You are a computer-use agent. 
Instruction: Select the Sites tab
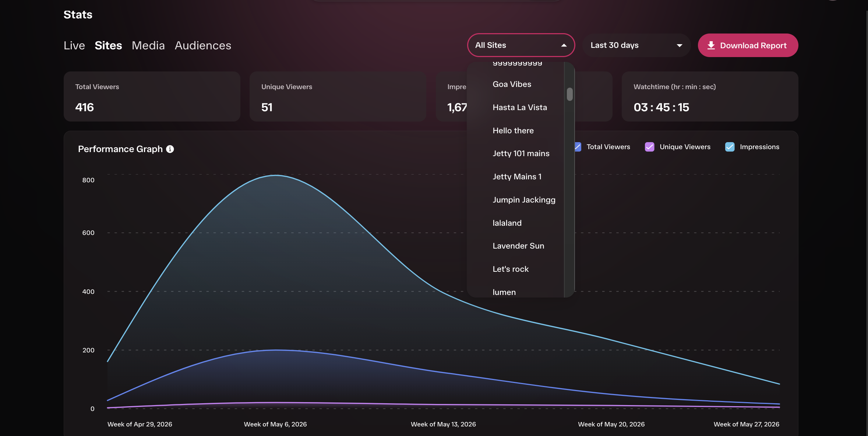108,45
